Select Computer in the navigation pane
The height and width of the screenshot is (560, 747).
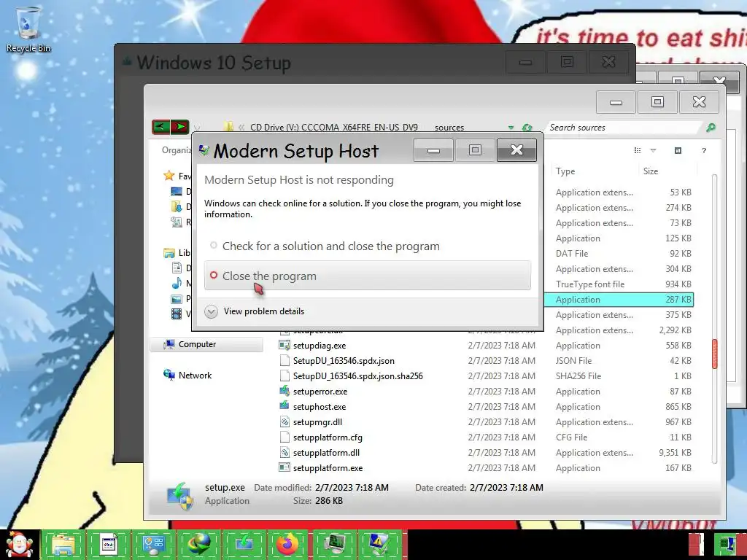[x=206, y=344]
